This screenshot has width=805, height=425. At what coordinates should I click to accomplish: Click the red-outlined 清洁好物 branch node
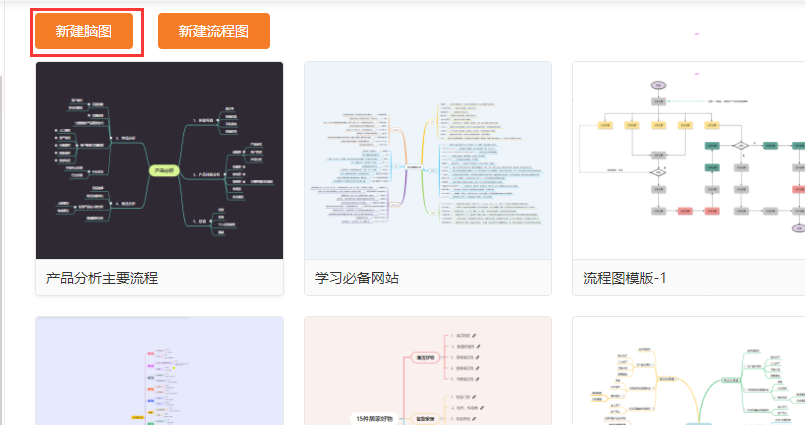(427, 356)
